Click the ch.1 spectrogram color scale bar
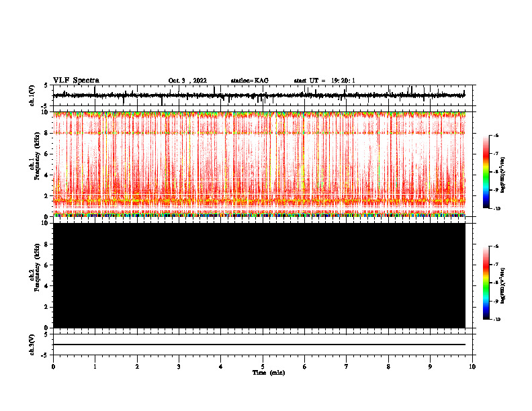532x411 pixels. [x=486, y=172]
